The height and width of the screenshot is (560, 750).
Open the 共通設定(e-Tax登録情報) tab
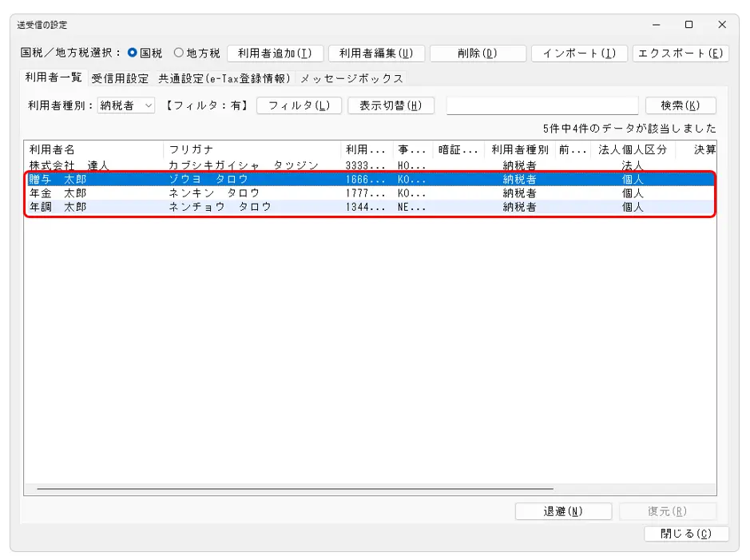pyautogui.click(x=226, y=78)
